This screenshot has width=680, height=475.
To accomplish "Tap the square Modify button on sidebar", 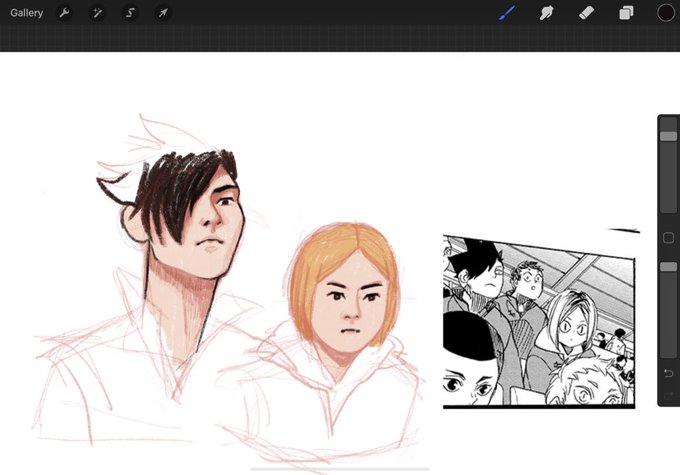I will (668, 238).
